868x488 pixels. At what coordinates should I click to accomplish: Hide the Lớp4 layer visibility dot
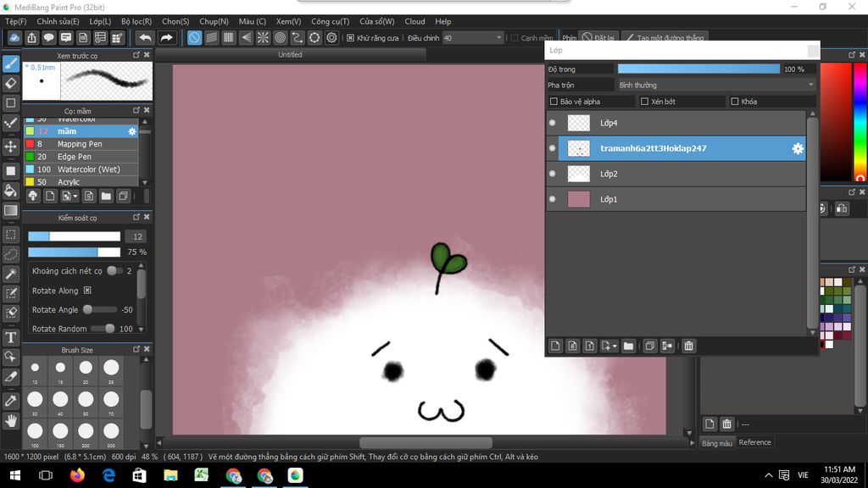tap(552, 123)
